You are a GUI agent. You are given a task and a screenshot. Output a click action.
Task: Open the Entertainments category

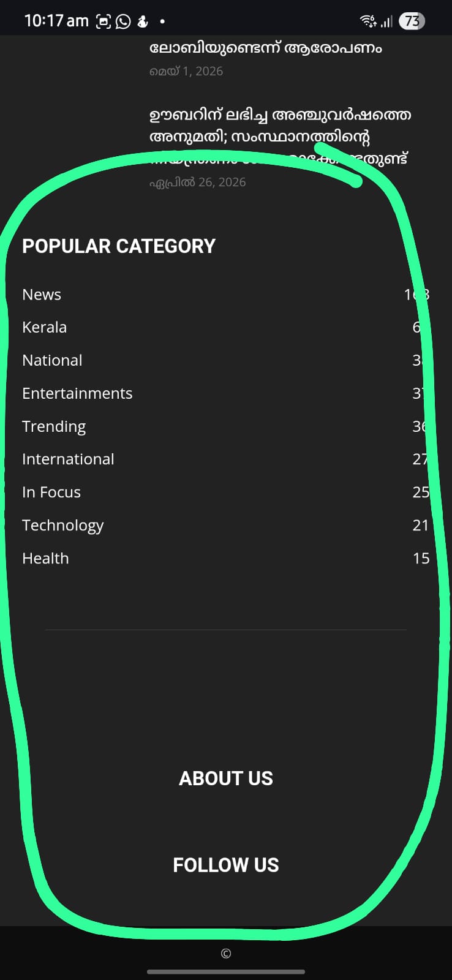(x=77, y=393)
